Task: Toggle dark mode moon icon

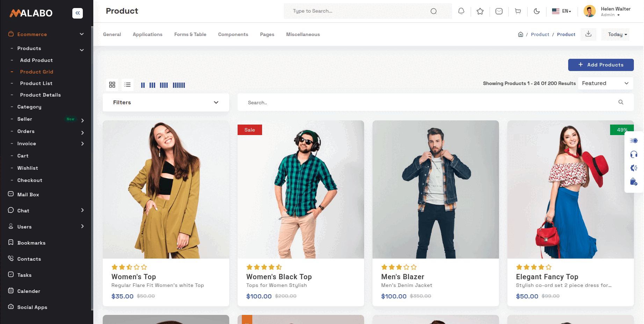Action: click(537, 11)
